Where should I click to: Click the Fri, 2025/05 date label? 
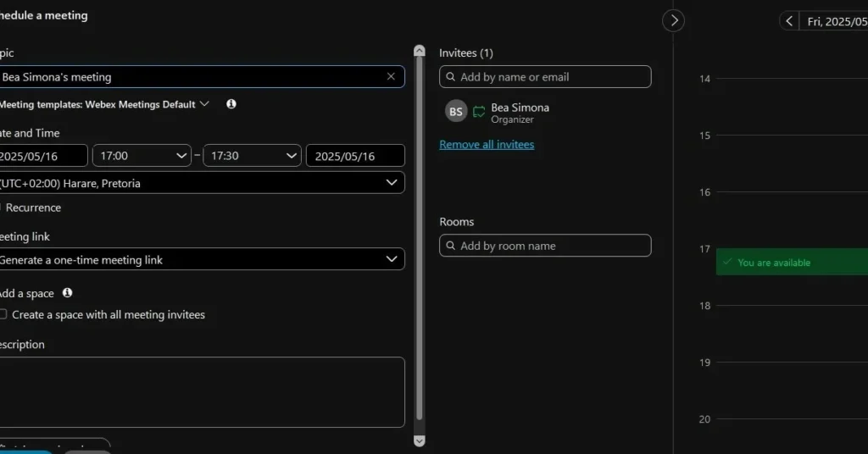(837, 21)
